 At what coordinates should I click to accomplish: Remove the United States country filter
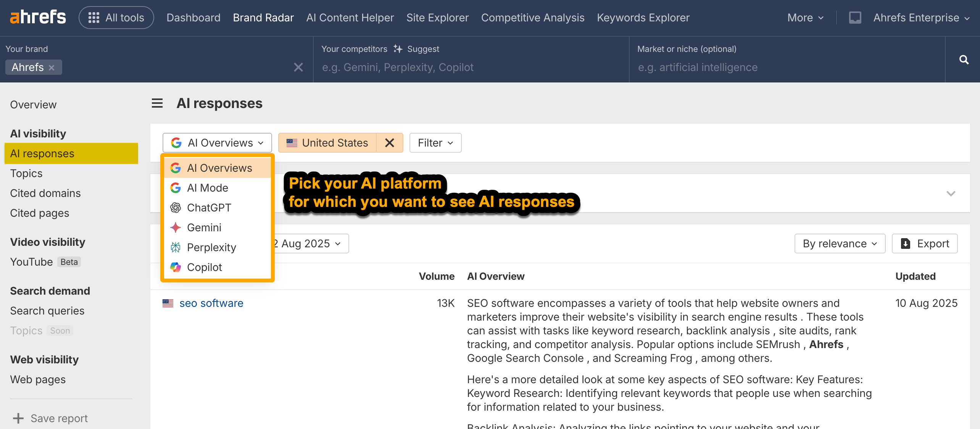click(389, 143)
